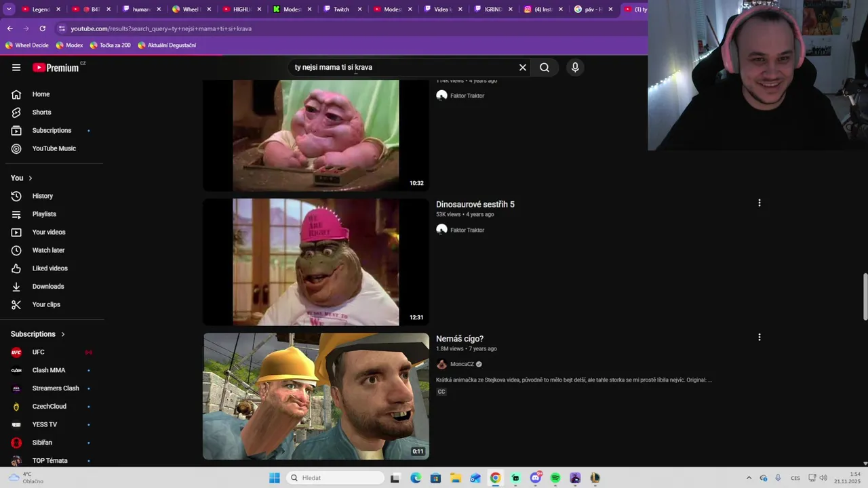The width and height of the screenshot is (868, 488).
Task: Open the Aktuální Degustační bookmark
Action: pos(167,45)
